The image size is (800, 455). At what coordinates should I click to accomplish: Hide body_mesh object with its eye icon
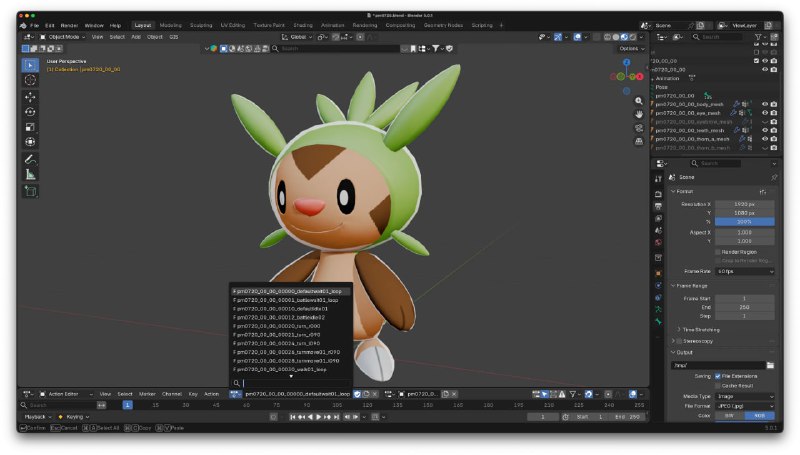[x=765, y=103]
